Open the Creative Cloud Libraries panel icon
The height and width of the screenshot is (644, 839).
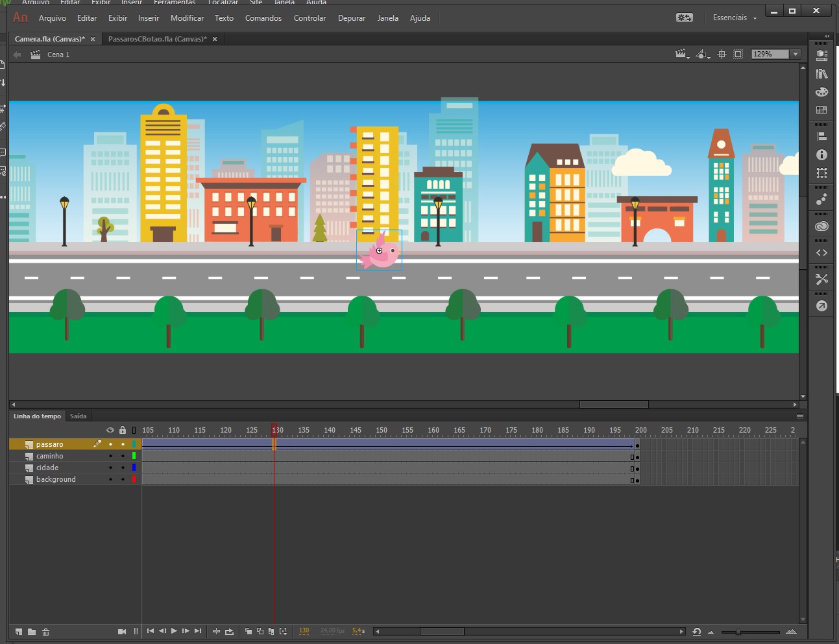click(x=821, y=226)
